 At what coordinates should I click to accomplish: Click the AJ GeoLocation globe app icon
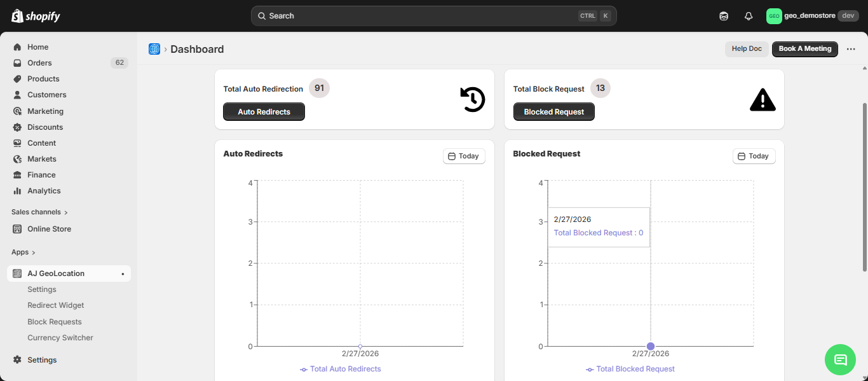click(x=154, y=49)
